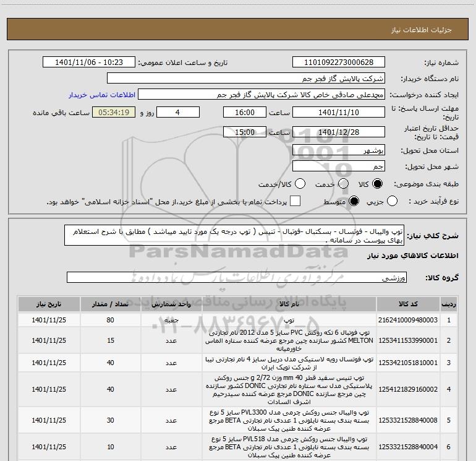The height and width of the screenshot is (461, 476).
Task: Click the goods group field ورزشی
Action: click(x=237, y=277)
